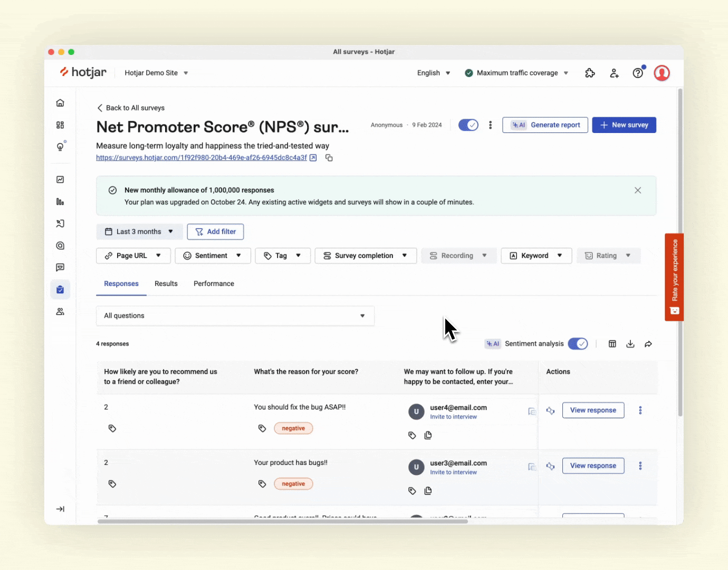
Task: Toggle the survey active switch
Action: point(468,125)
